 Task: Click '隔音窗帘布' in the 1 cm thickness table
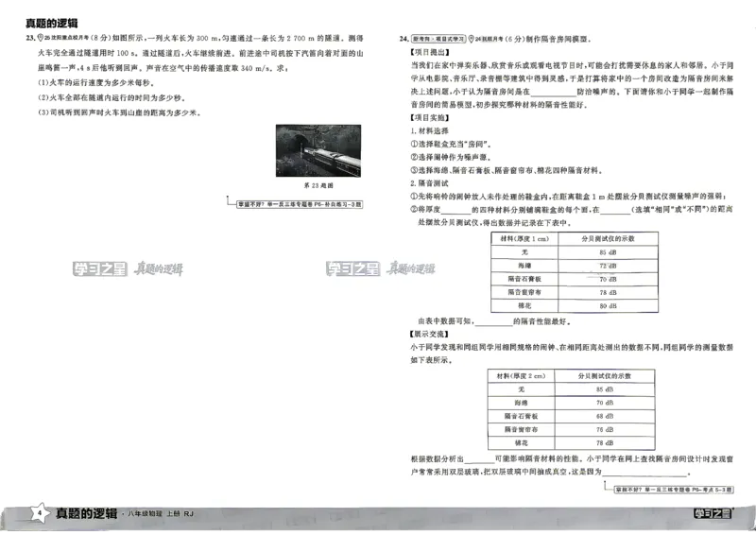point(524,292)
